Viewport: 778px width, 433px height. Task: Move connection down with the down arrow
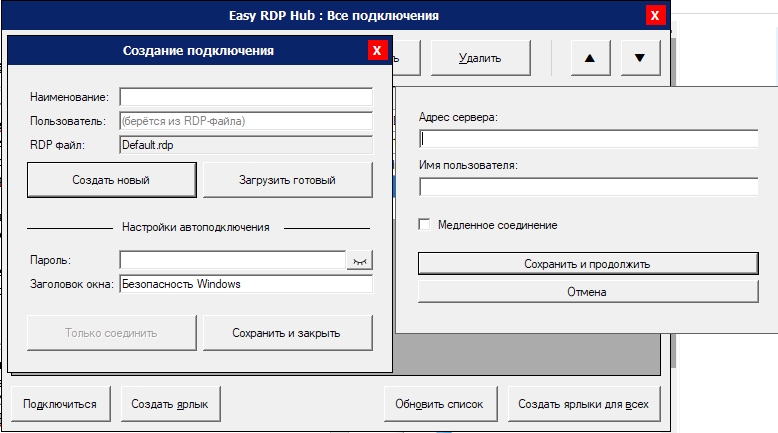click(640, 58)
